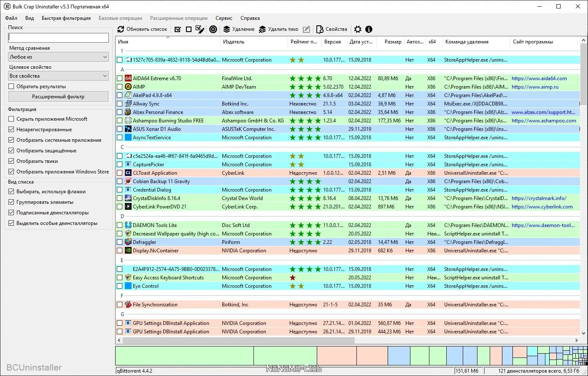Sort by the Версия column header
Screen dimensions: 588x376
point(334,42)
